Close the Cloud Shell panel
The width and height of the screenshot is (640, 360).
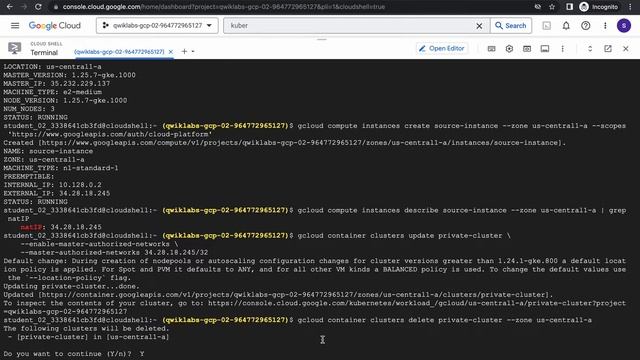click(626, 49)
